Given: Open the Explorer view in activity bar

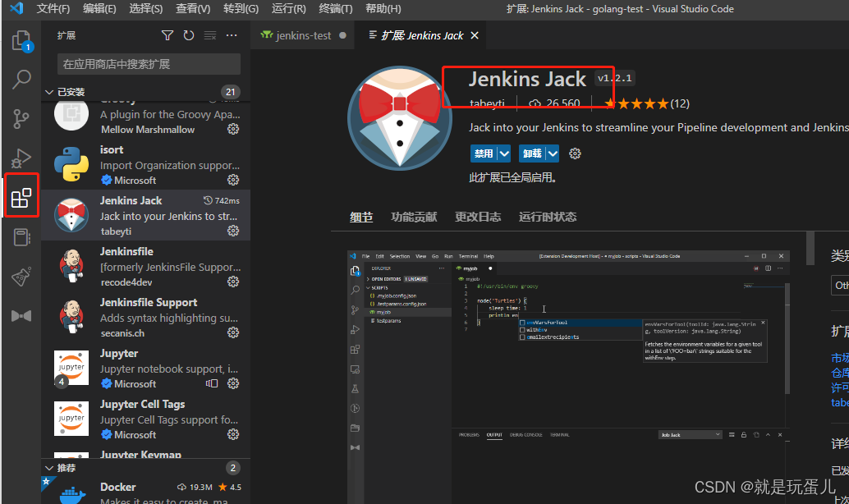Looking at the screenshot, I should coord(21,40).
